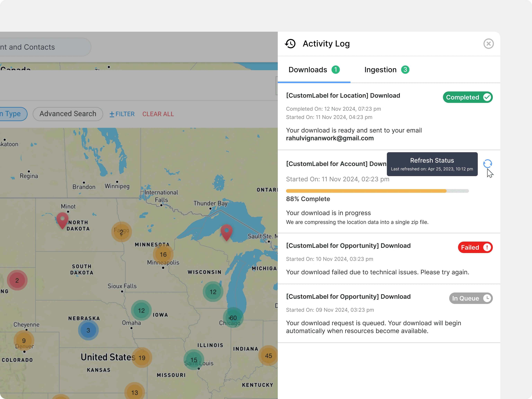Click the Downloads count badge
Image resolution: width=532 pixels, height=399 pixels.
[x=335, y=70]
